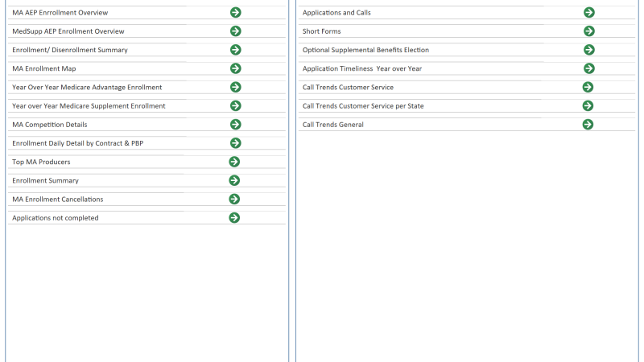Click arrow icon next to Enrollment Summary
Screen dimensions: 644x362
point(234,180)
